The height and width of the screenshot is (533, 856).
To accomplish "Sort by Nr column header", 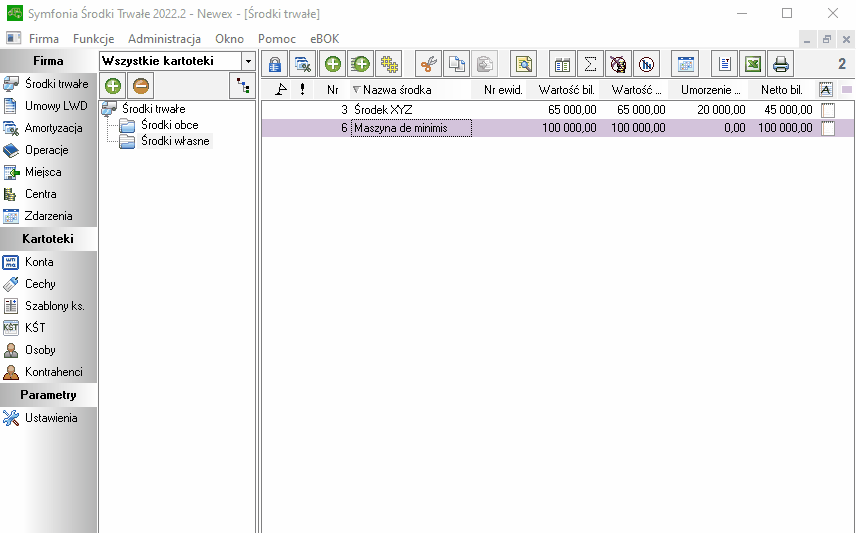I will (332, 90).
